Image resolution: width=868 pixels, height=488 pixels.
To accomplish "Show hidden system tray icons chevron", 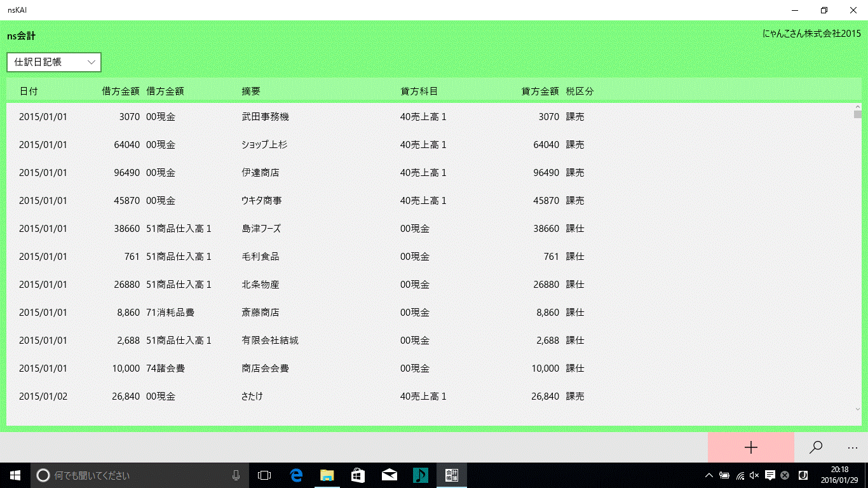I will pyautogui.click(x=709, y=475).
